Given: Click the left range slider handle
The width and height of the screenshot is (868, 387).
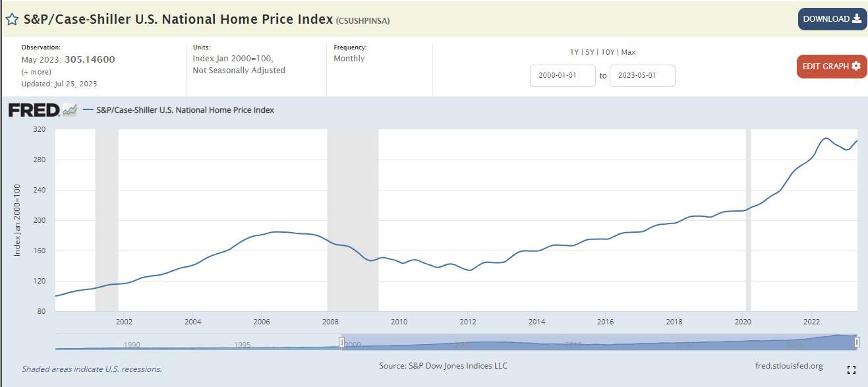Looking at the screenshot, I should click(x=341, y=342).
